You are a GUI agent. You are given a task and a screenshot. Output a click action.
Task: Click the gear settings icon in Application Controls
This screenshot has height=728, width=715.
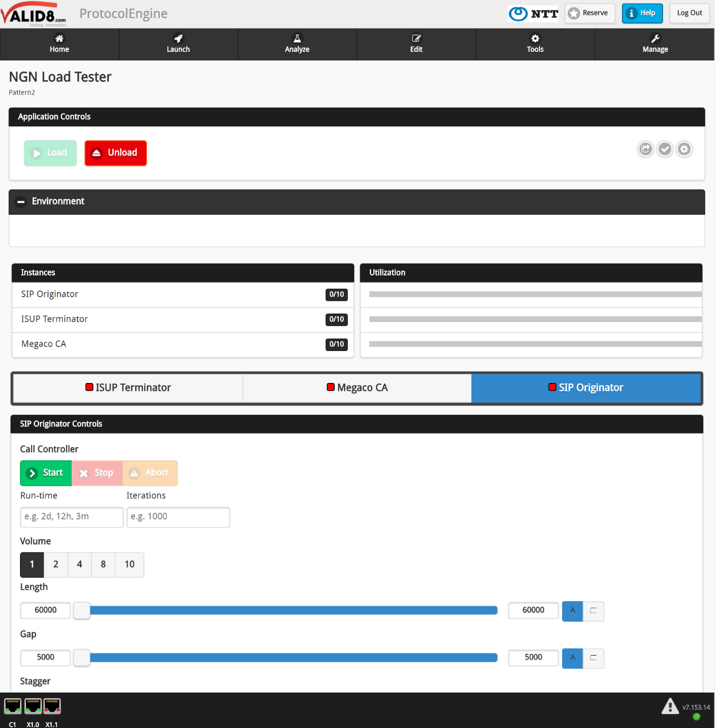[685, 149]
